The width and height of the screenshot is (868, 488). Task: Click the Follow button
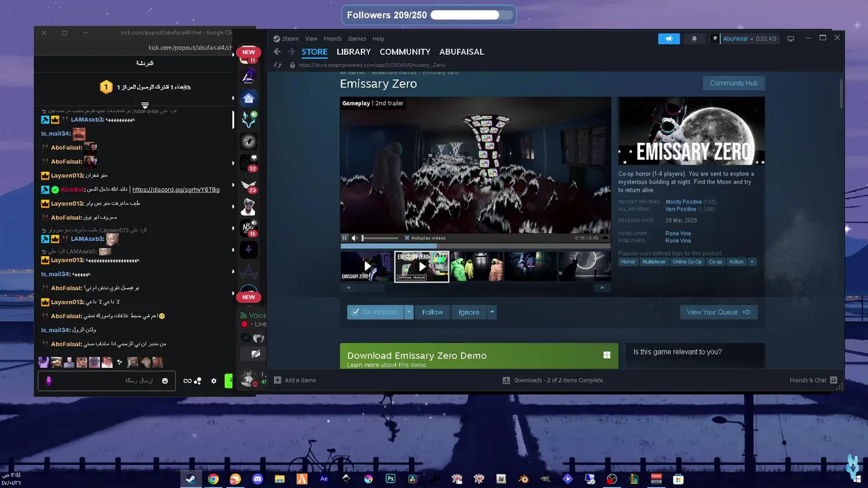432,312
